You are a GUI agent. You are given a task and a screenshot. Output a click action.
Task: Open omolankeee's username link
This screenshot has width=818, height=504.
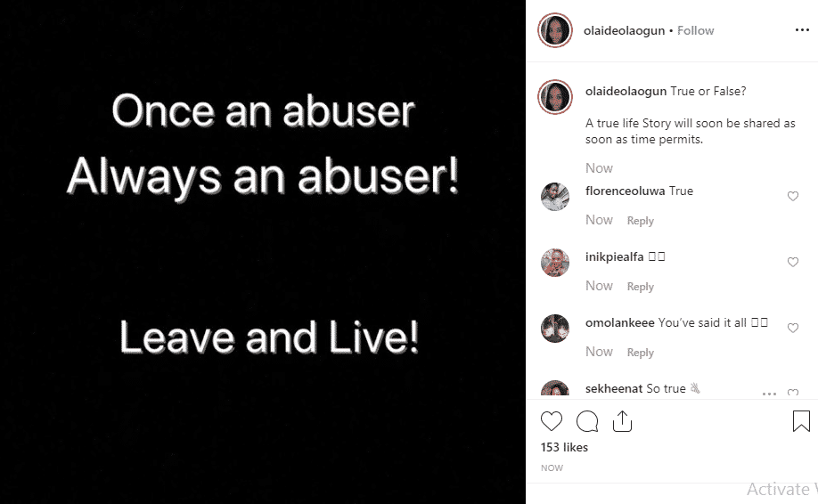point(620,322)
